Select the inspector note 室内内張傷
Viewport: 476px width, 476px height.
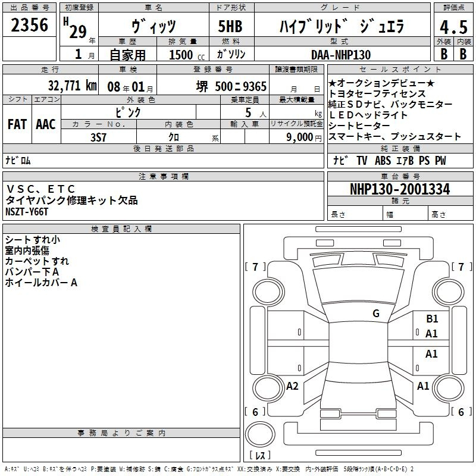click(27, 250)
